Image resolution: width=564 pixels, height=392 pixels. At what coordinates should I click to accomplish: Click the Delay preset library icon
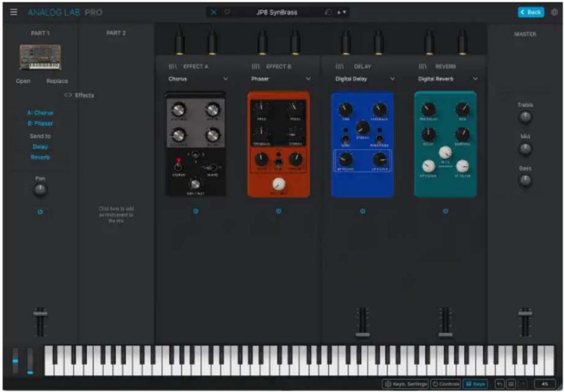coord(340,67)
